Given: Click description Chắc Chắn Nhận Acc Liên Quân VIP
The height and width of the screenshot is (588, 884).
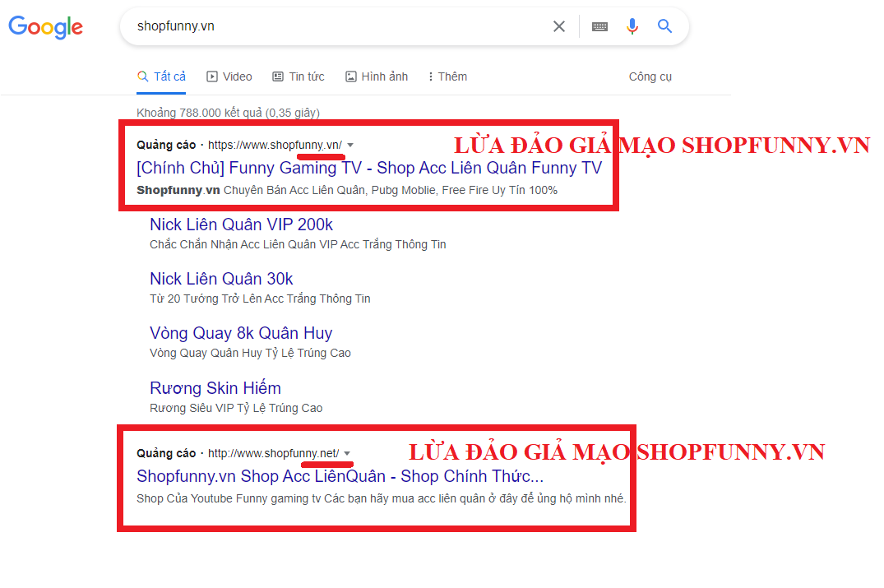Looking at the screenshot, I should click(298, 244).
